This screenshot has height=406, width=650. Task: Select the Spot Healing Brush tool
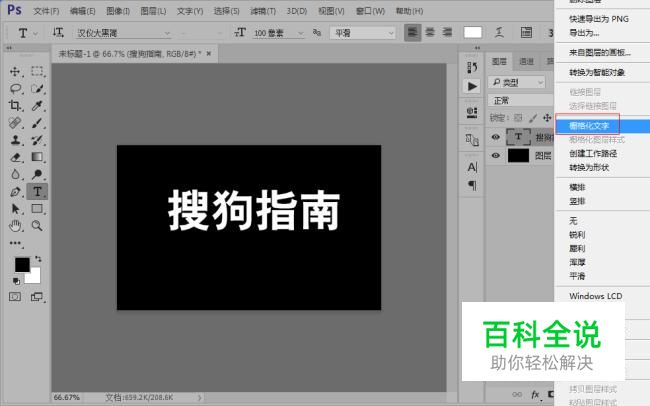point(15,123)
